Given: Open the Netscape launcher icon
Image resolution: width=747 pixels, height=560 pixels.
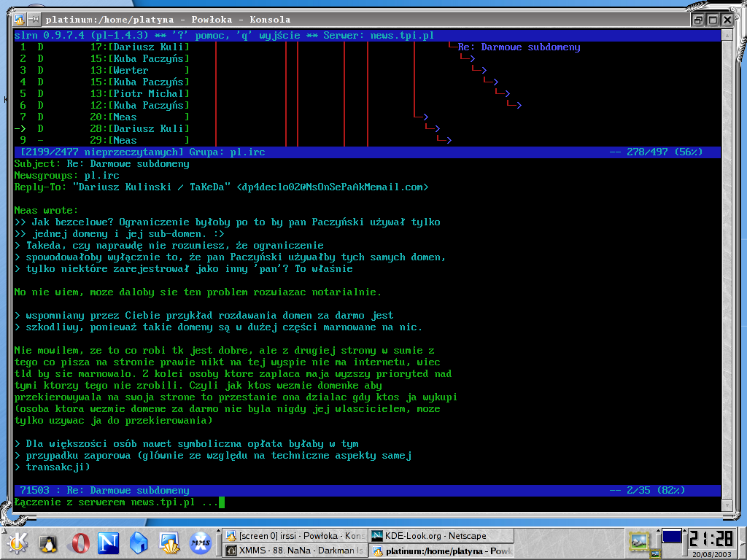Looking at the screenshot, I should click(x=109, y=542).
